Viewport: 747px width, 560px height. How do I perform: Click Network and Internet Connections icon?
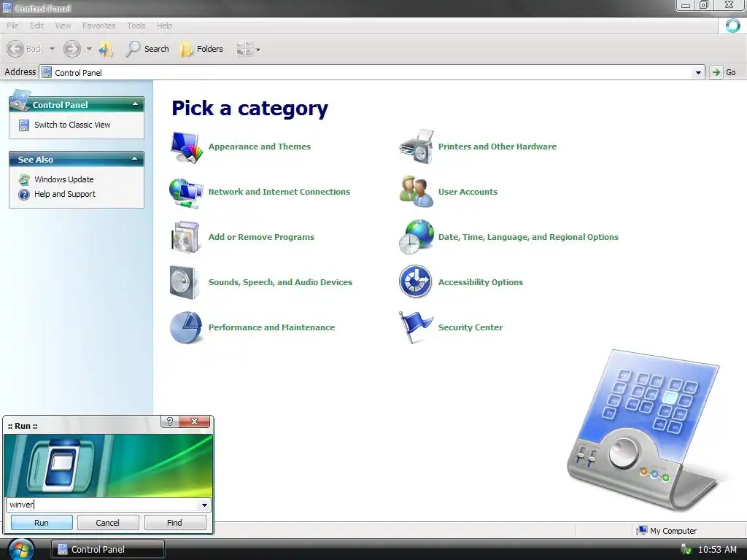click(186, 192)
